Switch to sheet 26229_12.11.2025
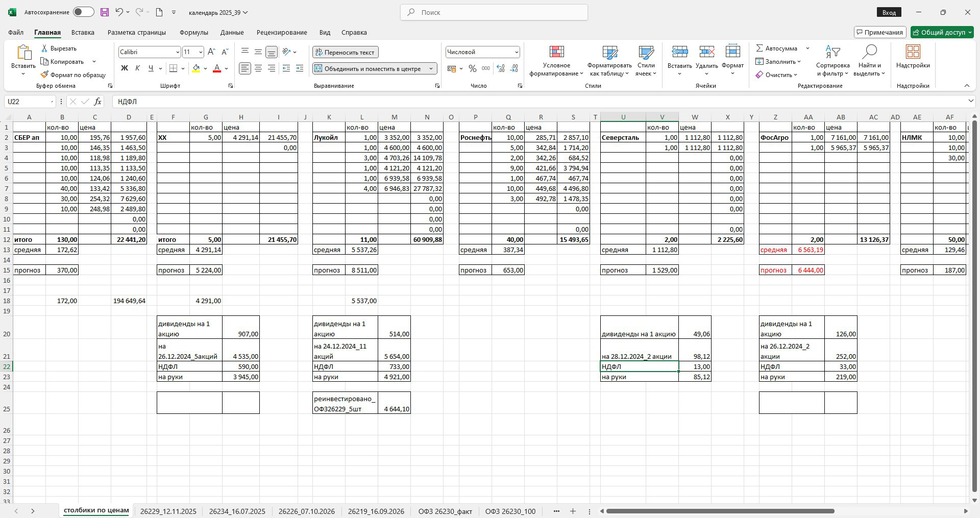Viewport: 980px width, 518px height. [x=168, y=511]
